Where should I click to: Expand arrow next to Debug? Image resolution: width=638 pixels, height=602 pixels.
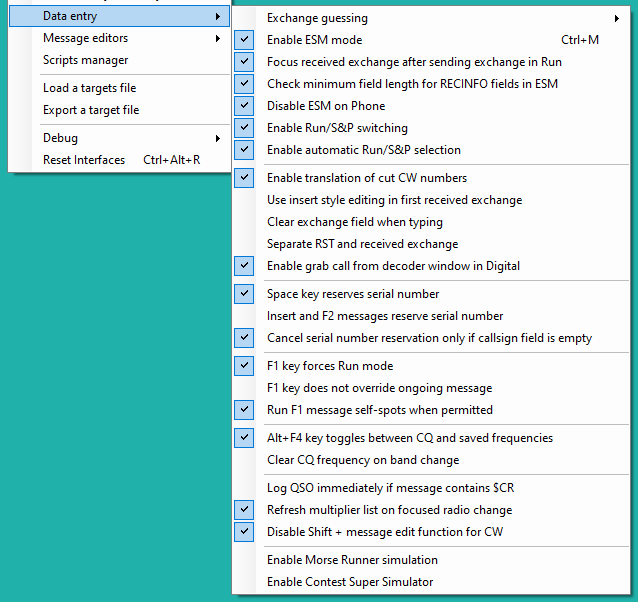tap(218, 138)
